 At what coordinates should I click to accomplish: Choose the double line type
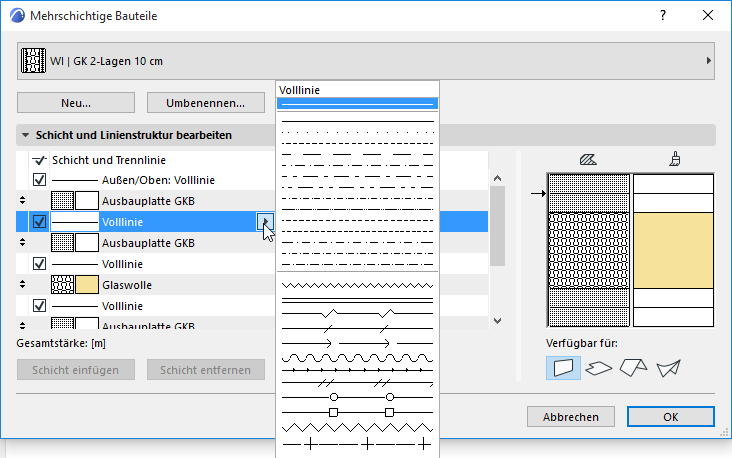357,300
